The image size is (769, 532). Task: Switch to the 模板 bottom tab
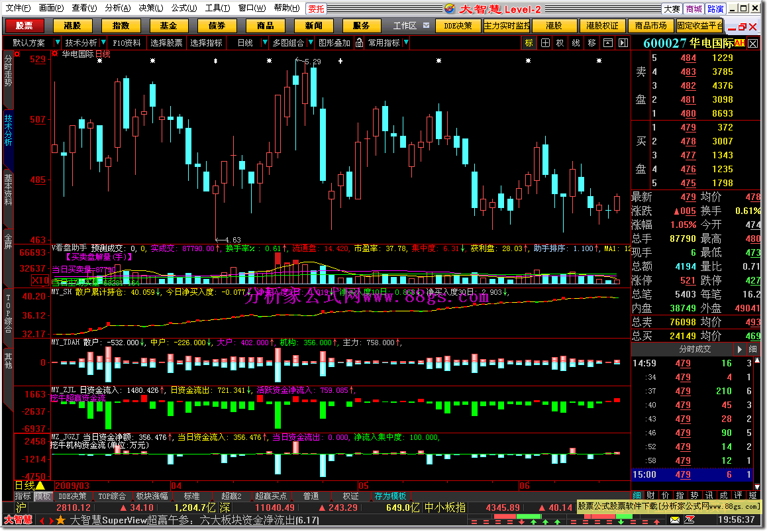point(42,496)
